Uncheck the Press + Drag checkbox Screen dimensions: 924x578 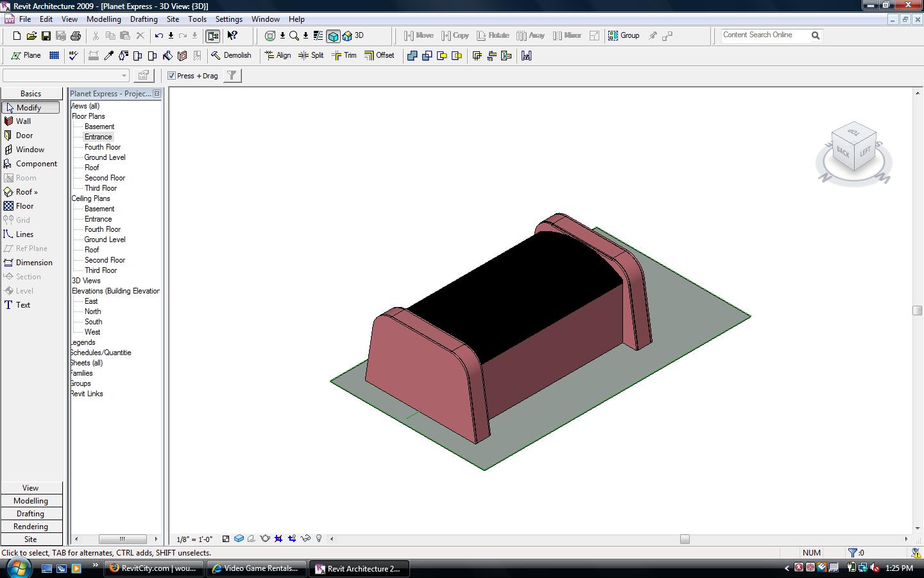(x=172, y=76)
